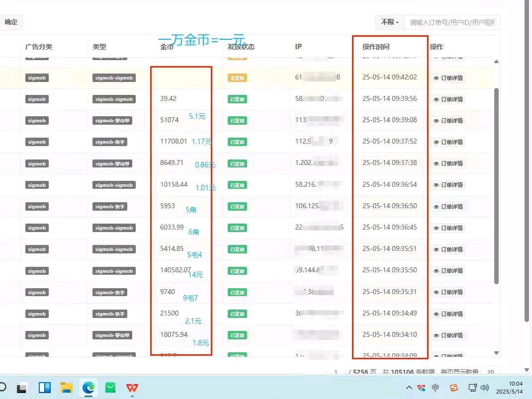Viewport: 532px width, 399px height.
Task: Toggle the input method indicator in the tray
Action: click(435, 388)
